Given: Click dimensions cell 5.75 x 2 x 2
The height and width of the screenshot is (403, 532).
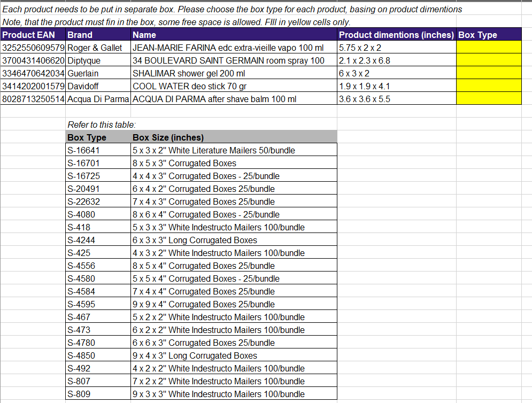Looking at the screenshot, I should click(x=397, y=47).
